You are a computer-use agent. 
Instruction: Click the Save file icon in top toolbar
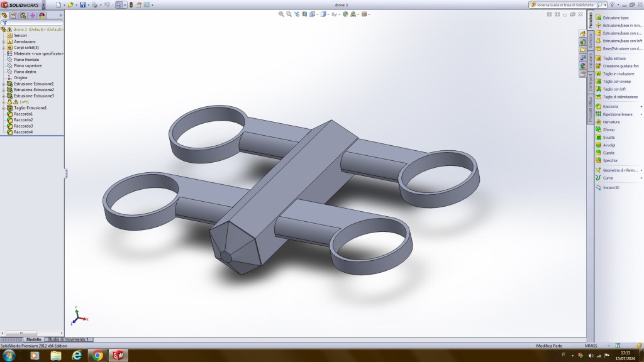[x=82, y=4]
